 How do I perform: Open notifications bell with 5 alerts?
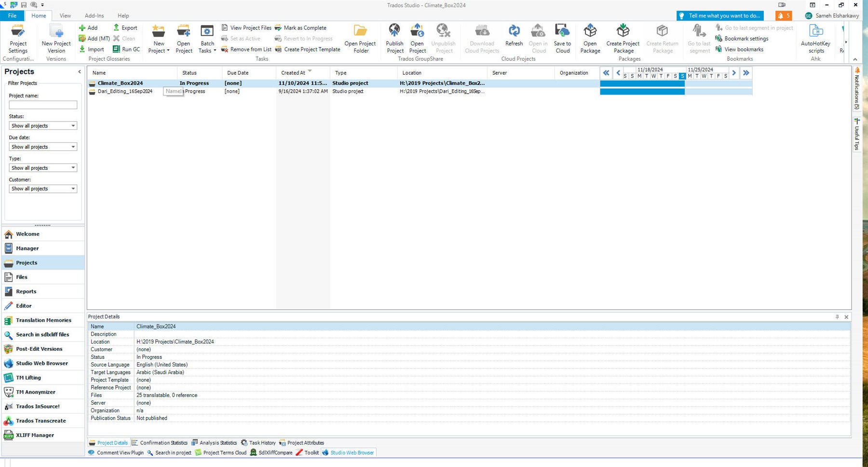784,16
